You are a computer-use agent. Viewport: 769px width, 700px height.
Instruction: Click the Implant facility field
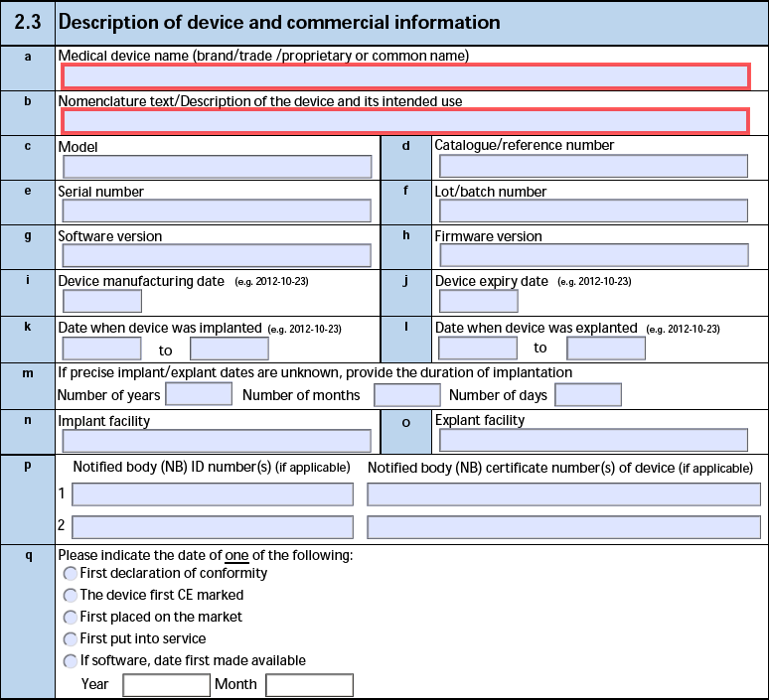coord(217,441)
